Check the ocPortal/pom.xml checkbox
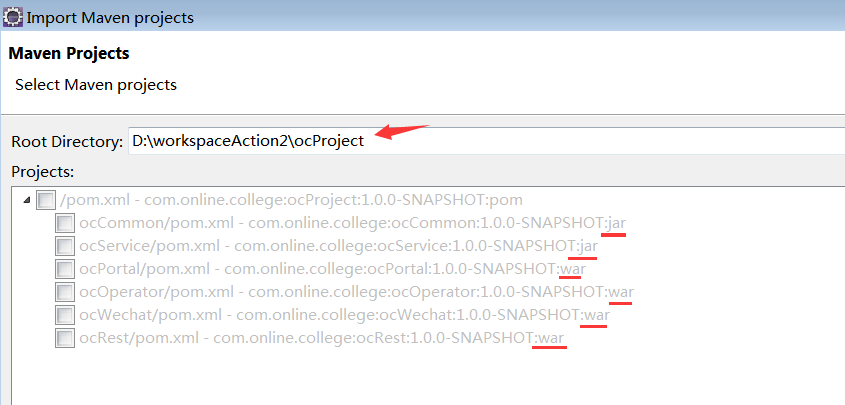Screen dimensions: 845x405 coord(65,269)
